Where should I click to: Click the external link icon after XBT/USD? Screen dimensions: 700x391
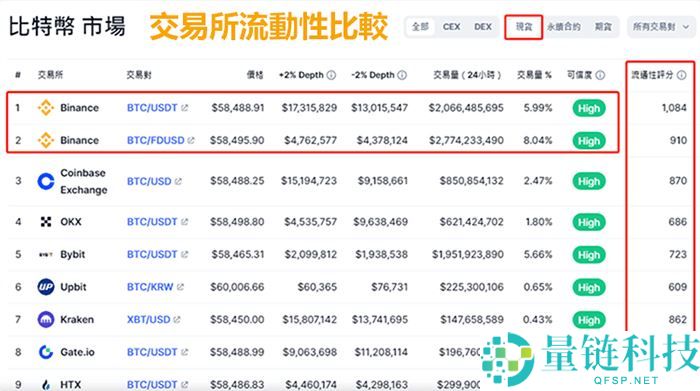coord(177,320)
